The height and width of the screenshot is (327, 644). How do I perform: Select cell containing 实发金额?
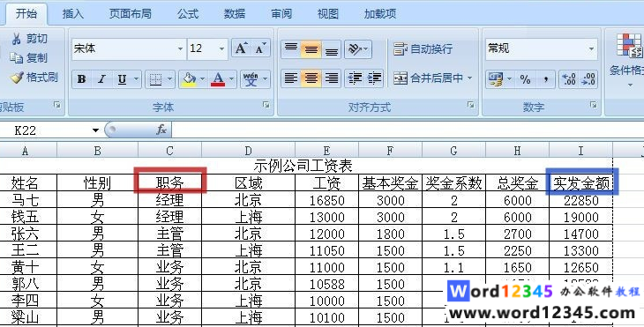point(580,182)
